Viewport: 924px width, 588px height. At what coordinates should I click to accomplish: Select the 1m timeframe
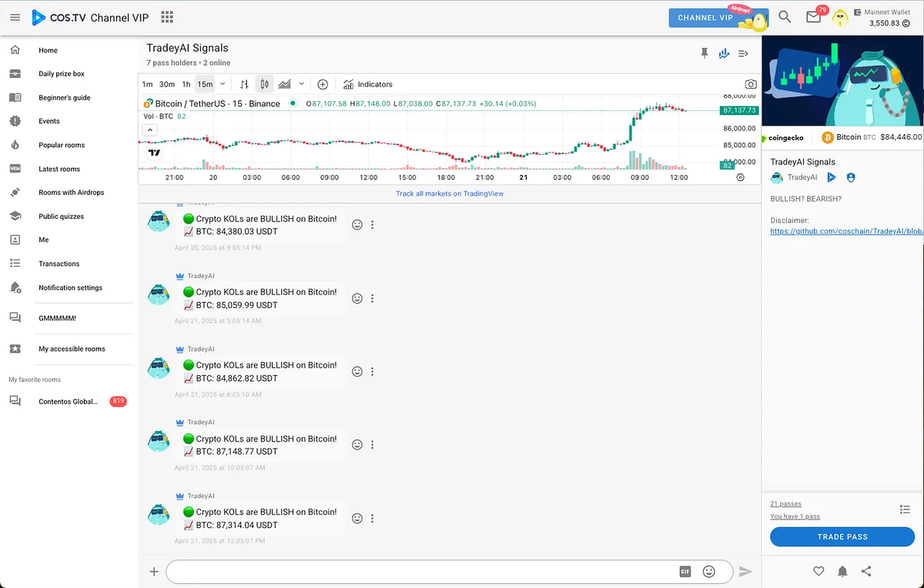pos(147,84)
